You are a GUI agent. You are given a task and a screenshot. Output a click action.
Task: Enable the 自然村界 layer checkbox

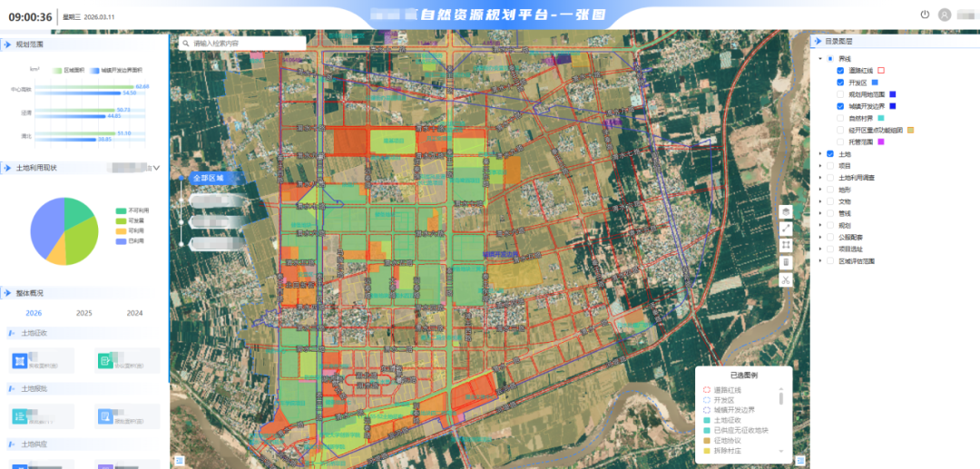pyautogui.click(x=840, y=118)
